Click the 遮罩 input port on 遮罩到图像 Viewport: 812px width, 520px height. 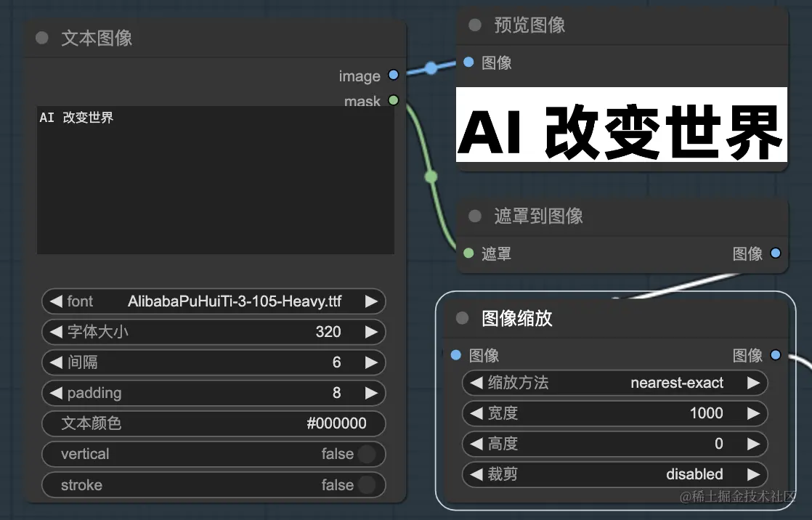[x=468, y=253]
